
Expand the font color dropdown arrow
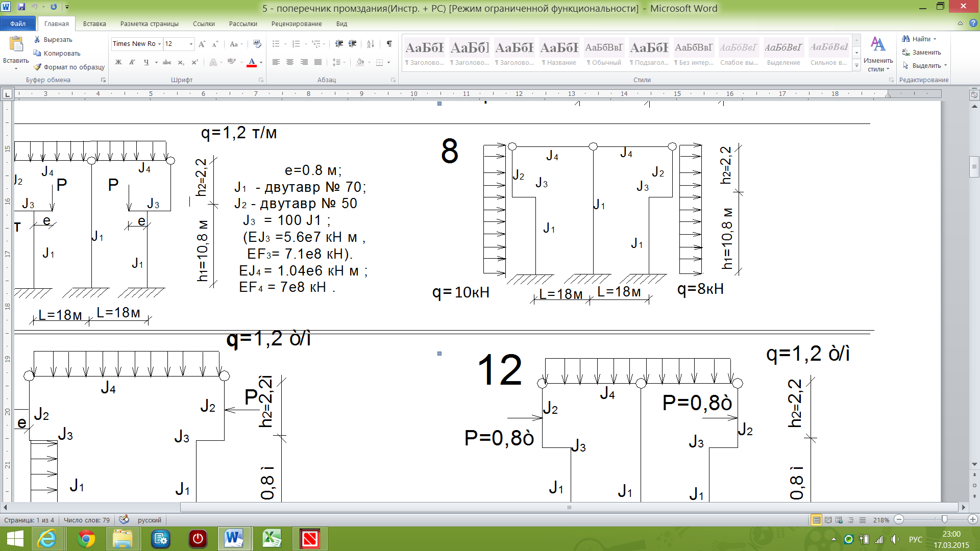(x=261, y=62)
